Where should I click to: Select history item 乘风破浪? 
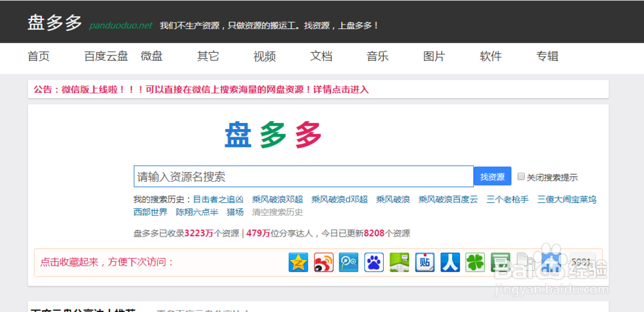[393, 200]
